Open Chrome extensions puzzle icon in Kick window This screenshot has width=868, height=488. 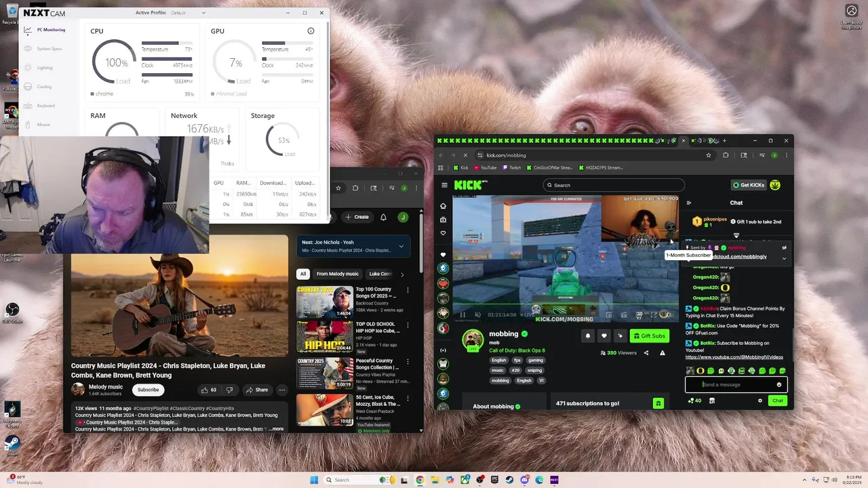coord(726,155)
